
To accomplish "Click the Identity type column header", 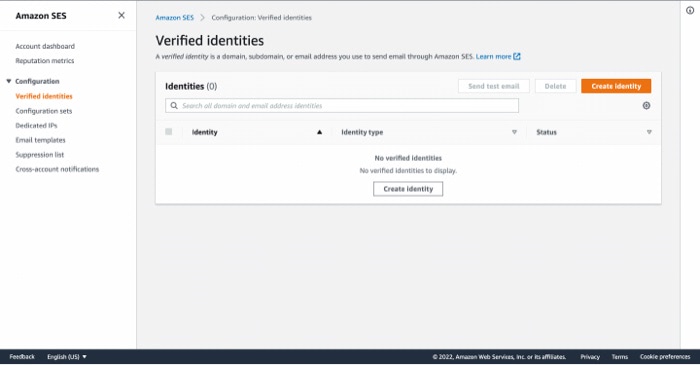I will pos(362,132).
